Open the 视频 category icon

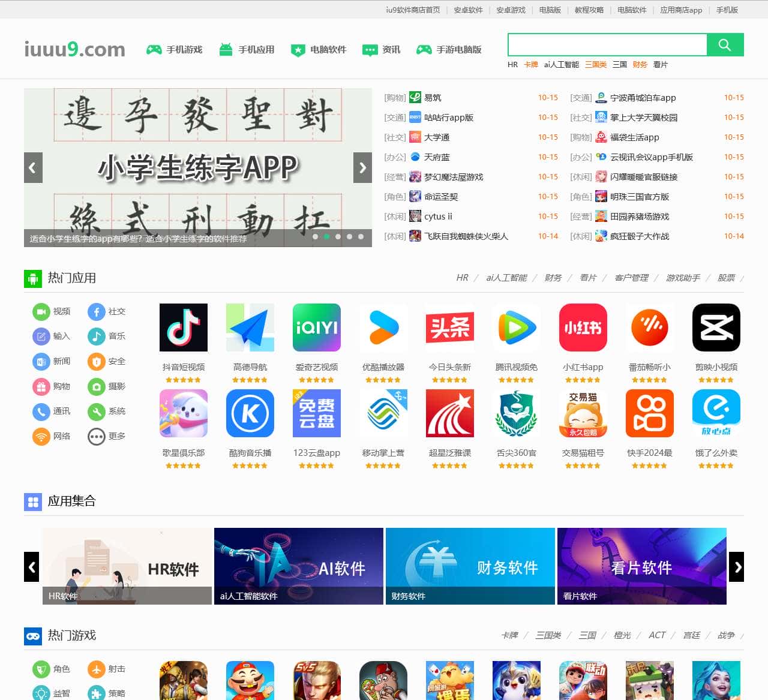click(x=41, y=312)
